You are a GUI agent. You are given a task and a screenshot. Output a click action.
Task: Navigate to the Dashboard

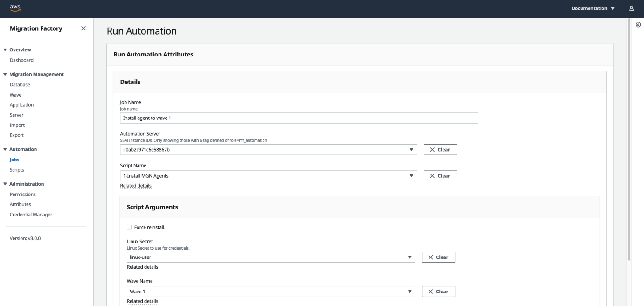click(21, 60)
